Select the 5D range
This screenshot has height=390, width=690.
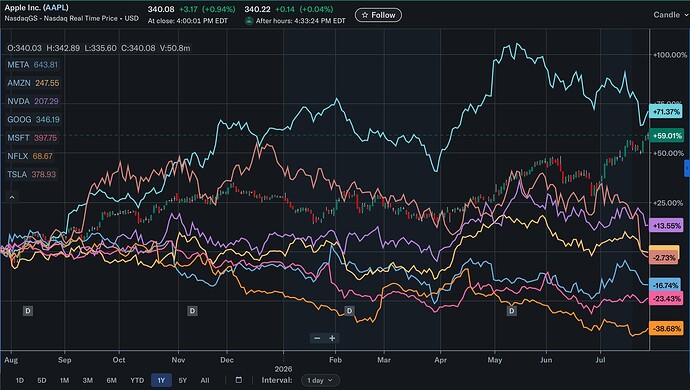click(42, 380)
